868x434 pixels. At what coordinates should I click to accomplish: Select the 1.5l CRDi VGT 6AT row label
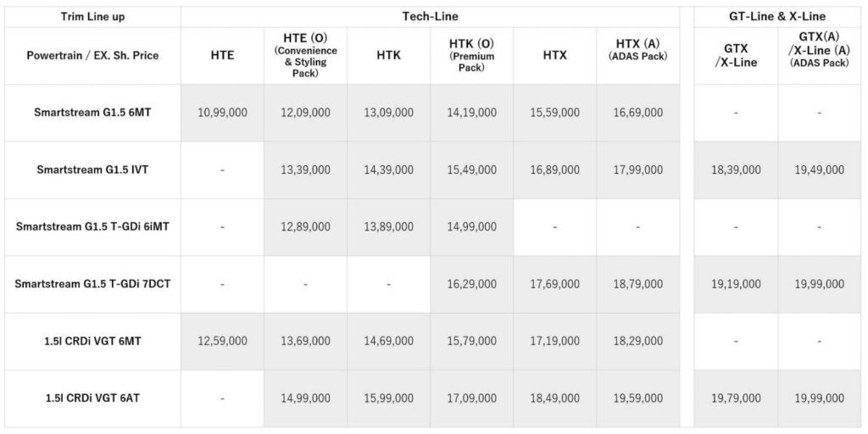(92, 398)
